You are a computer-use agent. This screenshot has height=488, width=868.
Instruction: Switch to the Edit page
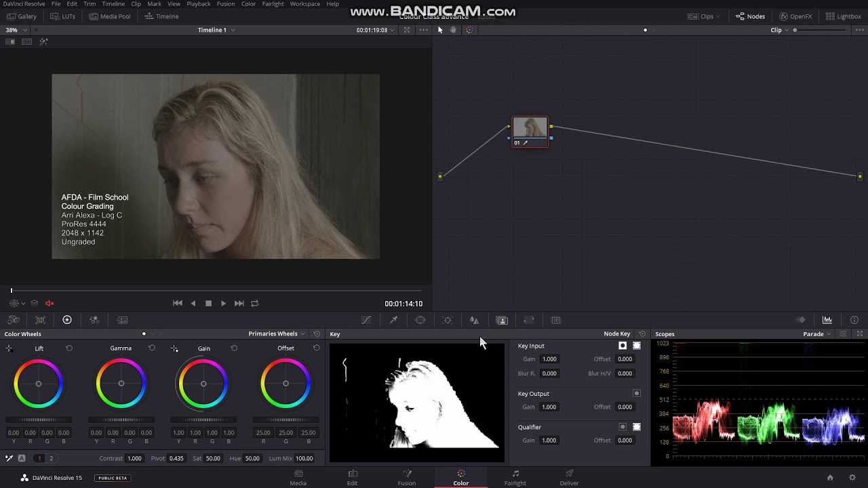coord(353,477)
